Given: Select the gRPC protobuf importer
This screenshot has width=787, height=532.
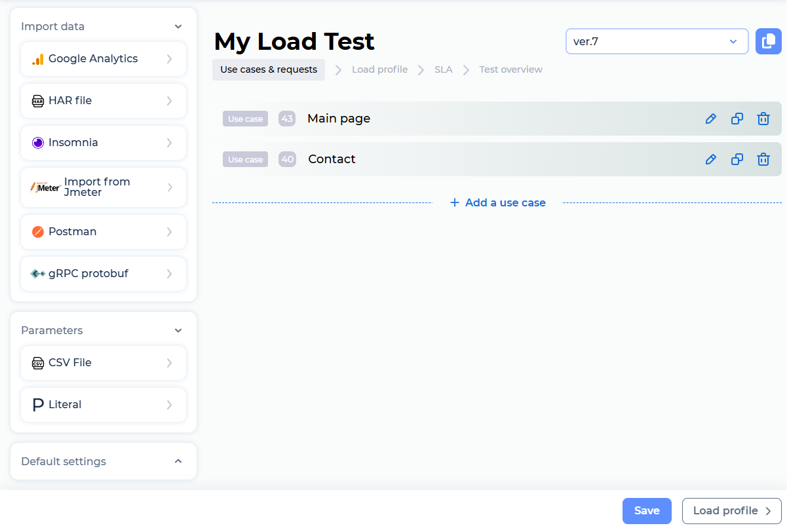Looking at the screenshot, I should tap(103, 273).
